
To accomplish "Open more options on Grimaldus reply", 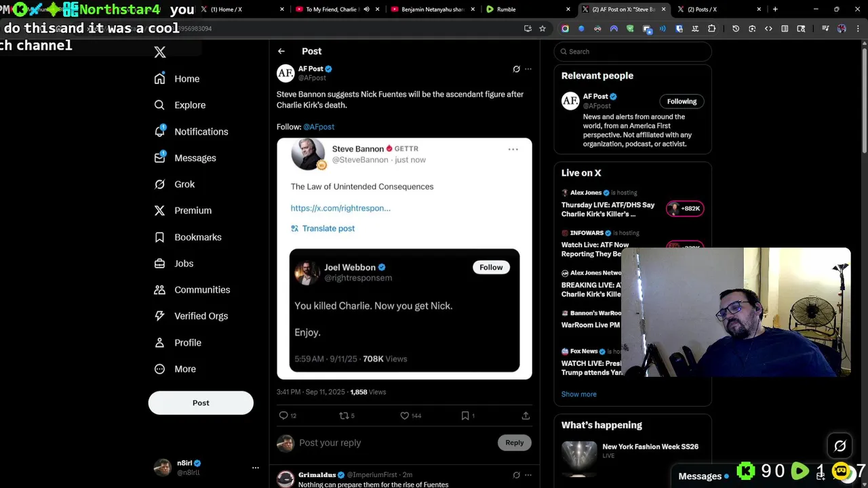I will click(x=528, y=475).
